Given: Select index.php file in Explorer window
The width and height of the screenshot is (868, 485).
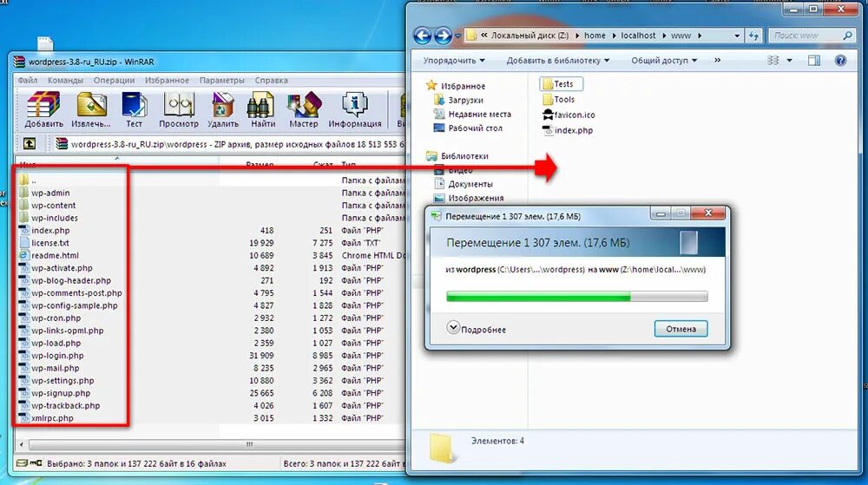Looking at the screenshot, I should 568,130.
